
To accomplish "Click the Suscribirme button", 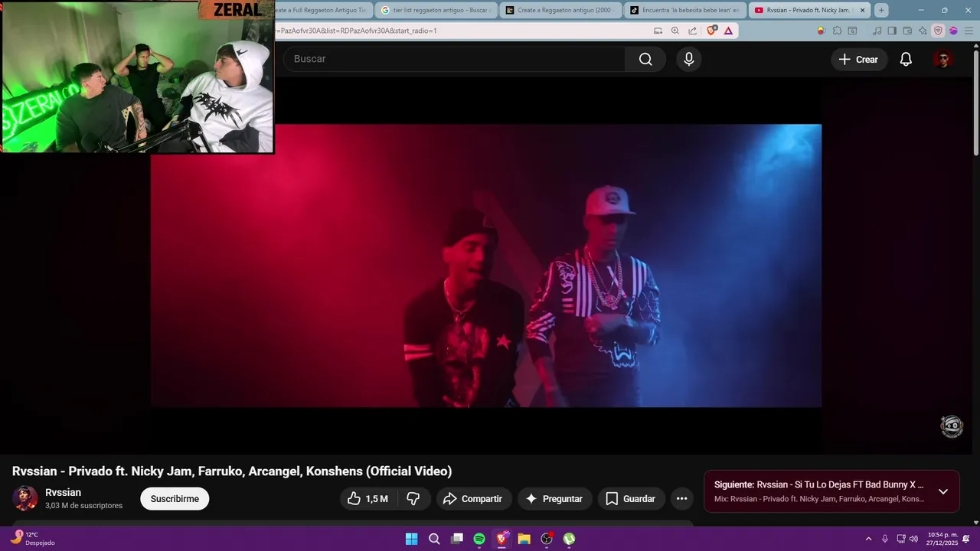I will click(175, 498).
